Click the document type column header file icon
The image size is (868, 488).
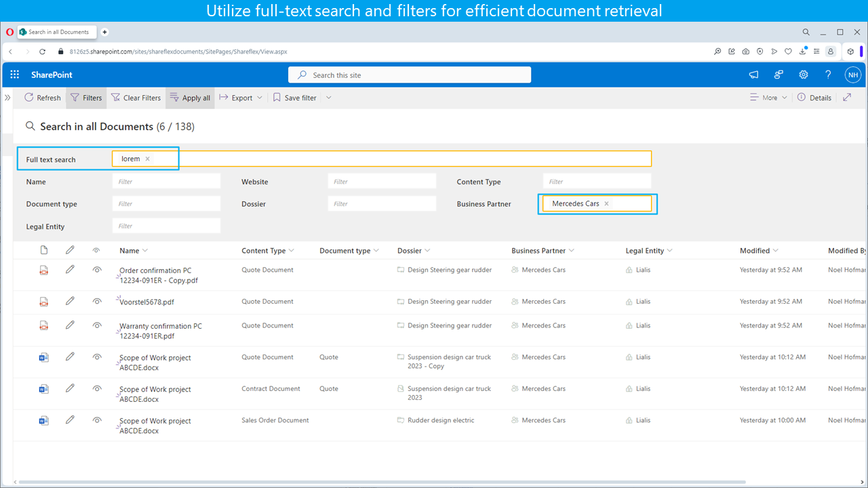44,250
